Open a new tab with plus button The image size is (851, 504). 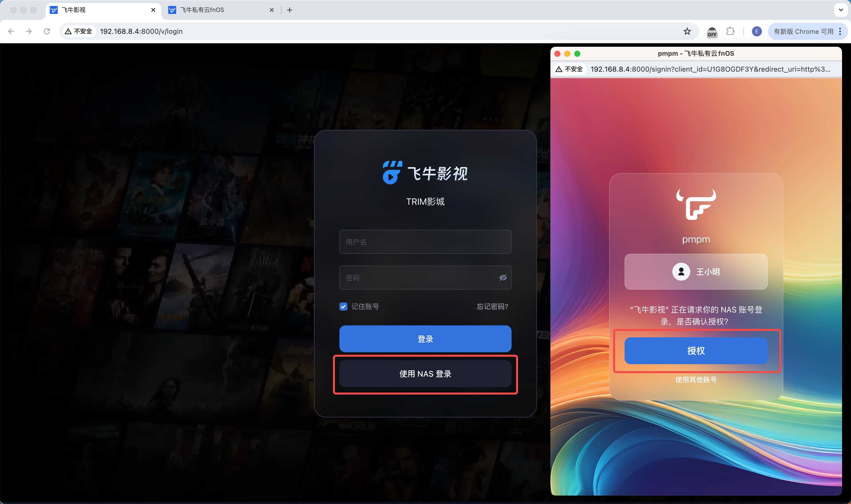coord(289,10)
